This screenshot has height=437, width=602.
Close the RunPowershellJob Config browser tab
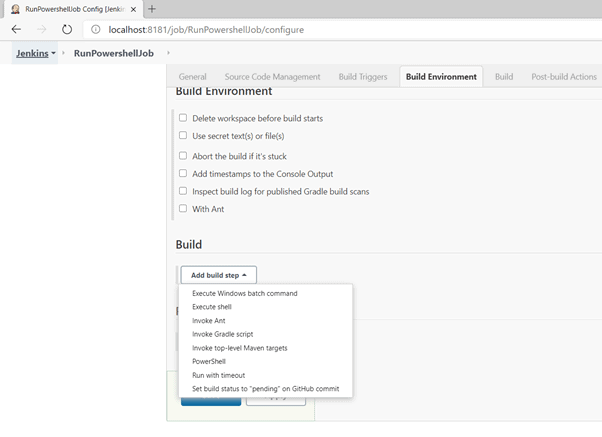click(x=133, y=9)
